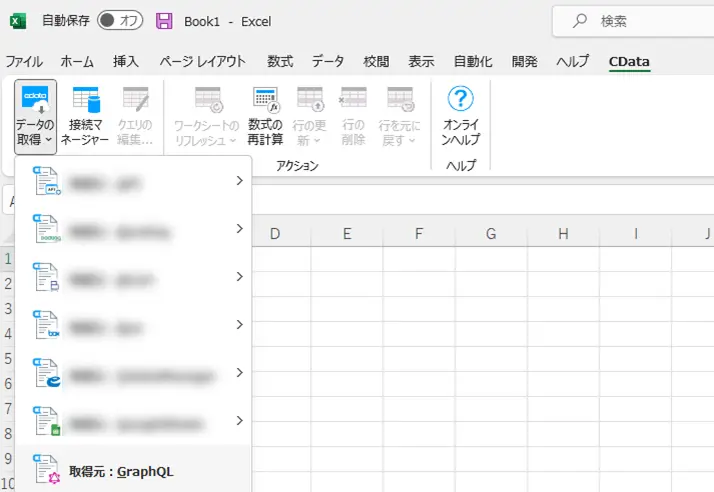Select column F header
Image resolution: width=714 pixels, height=492 pixels.
(x=419, y=234)
